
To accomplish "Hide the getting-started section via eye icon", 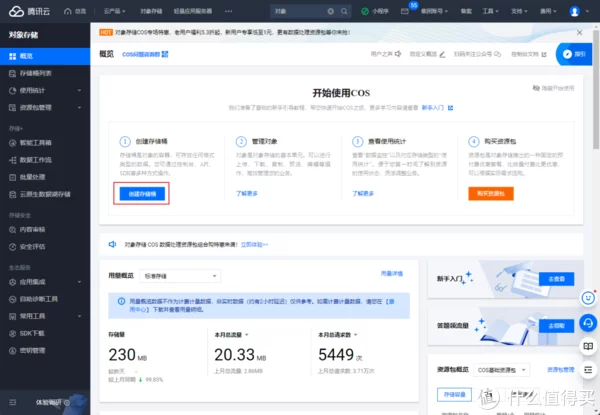I will (x=536, y=88).
